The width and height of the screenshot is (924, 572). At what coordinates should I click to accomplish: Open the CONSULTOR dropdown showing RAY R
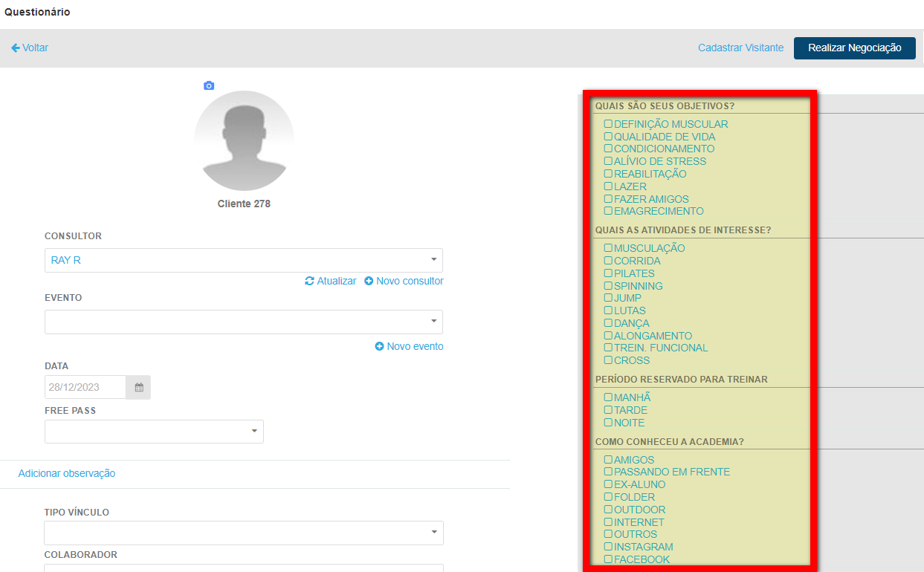[243, 261]
